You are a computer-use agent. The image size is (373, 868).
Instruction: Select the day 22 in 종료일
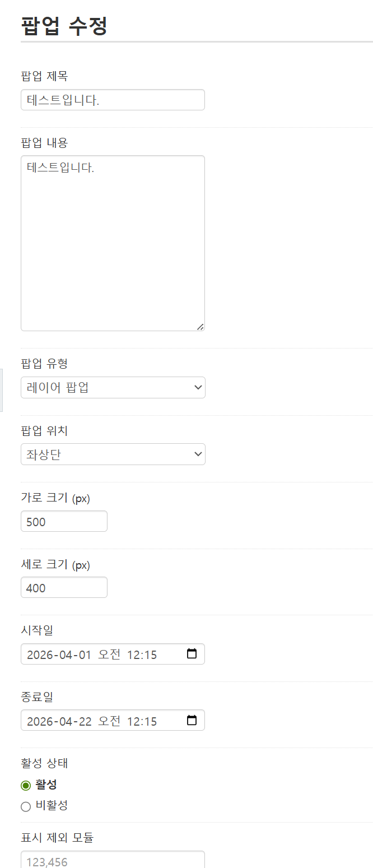pyautogui.click(x=85, y=721)
